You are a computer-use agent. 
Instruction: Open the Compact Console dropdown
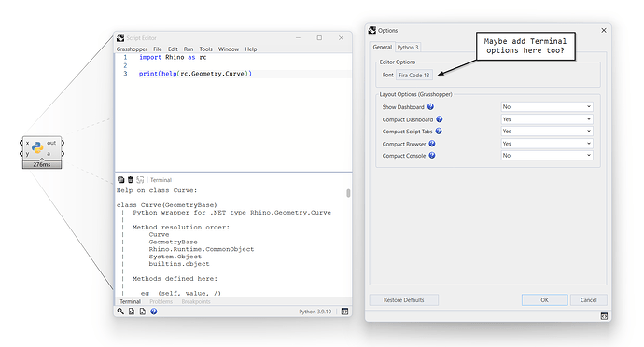[547, 155]
